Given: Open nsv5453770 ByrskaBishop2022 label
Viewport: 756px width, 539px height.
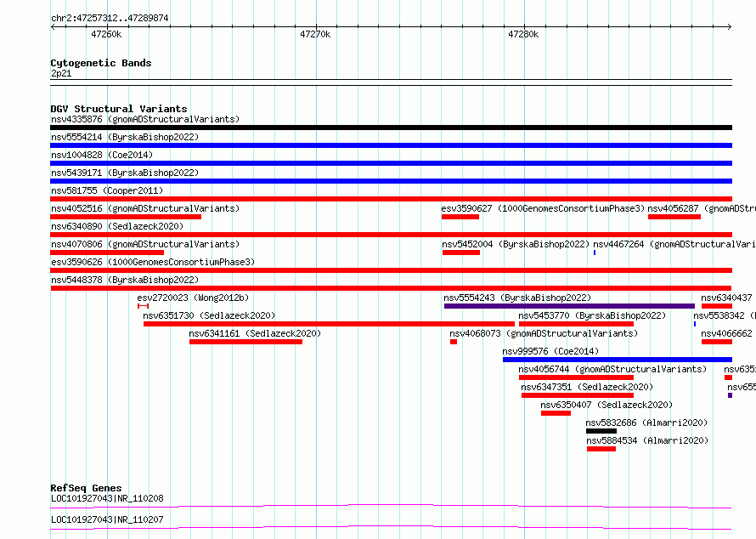Looking at the screenshot, I should (592, 315).
